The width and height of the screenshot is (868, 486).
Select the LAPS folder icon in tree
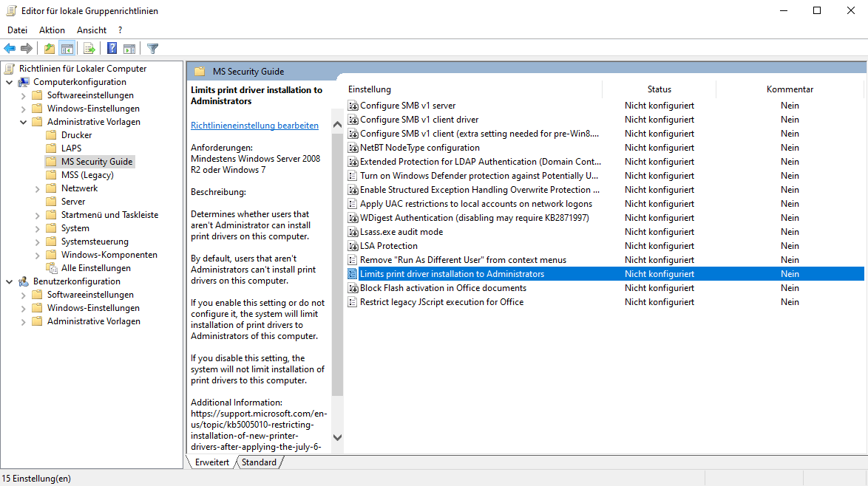[x=51, y=148]
